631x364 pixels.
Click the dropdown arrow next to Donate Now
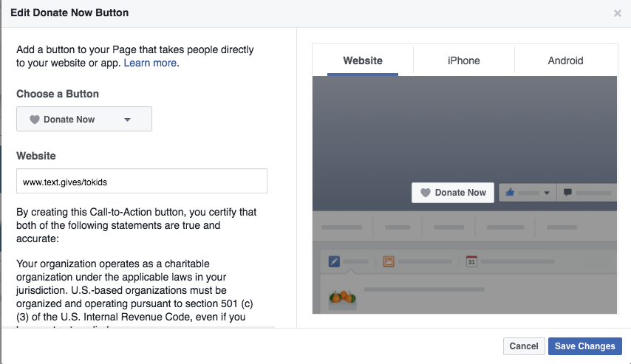tap(127, 120)
